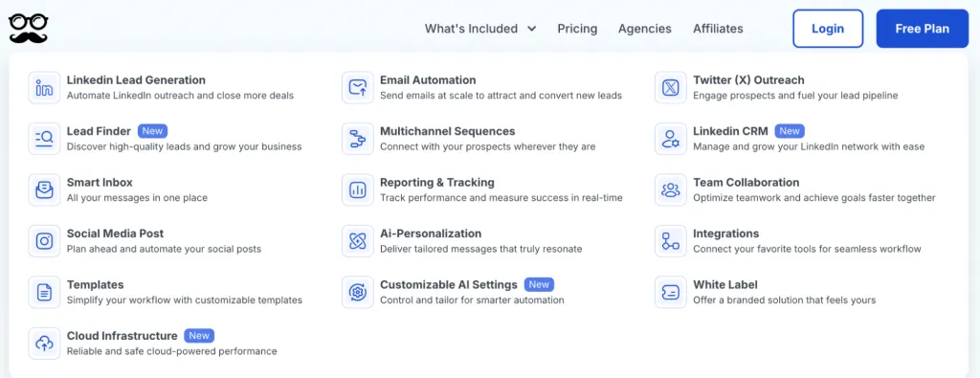980x378 pixels.
Task: Click the New badge beside Cloud Infrastructure
Action: coord(199,336)
